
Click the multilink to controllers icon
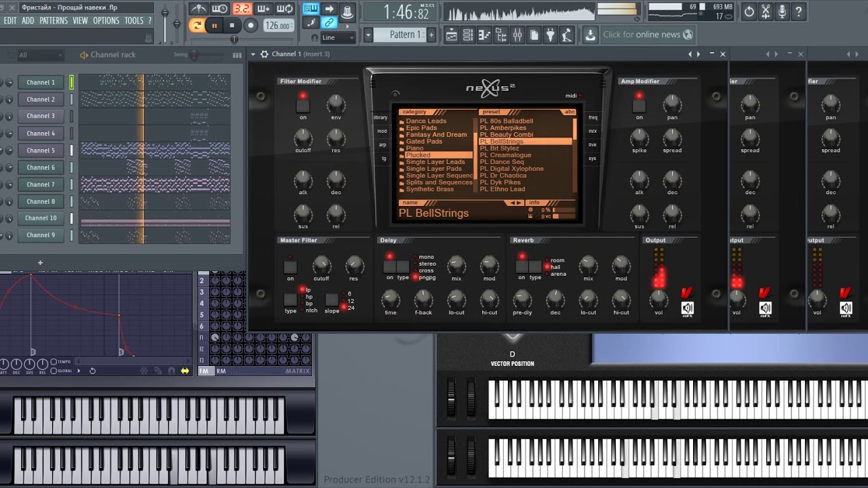329,23
